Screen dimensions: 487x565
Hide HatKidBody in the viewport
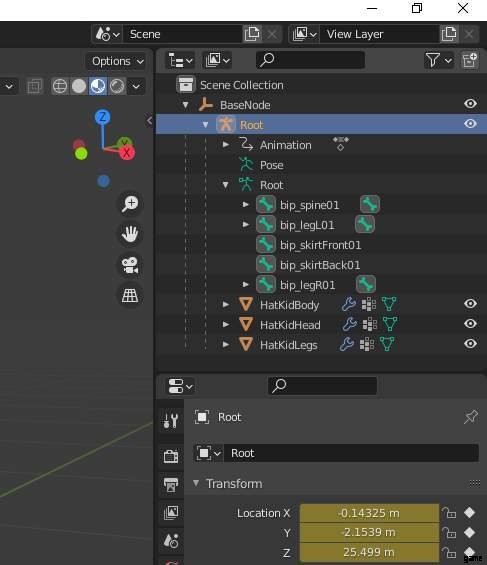click(470, 304)
